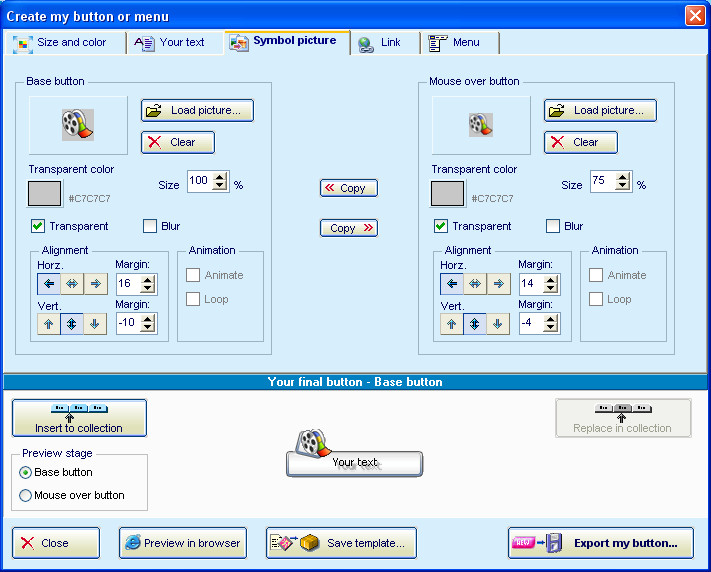Image resolution: width=711 pixels, height=572 pixels.
Task: Check Animate in base button Animation
Action: point(193,275)
